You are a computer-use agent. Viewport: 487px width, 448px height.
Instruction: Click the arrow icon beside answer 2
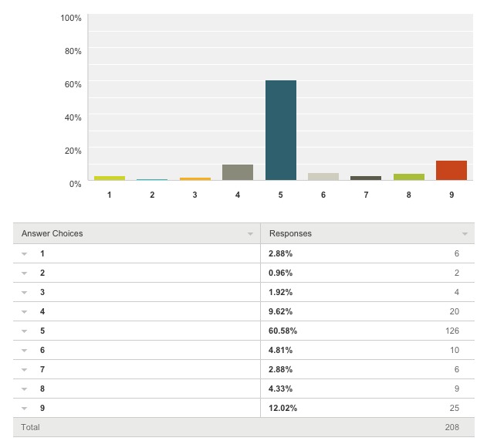(x=24, y=273)
